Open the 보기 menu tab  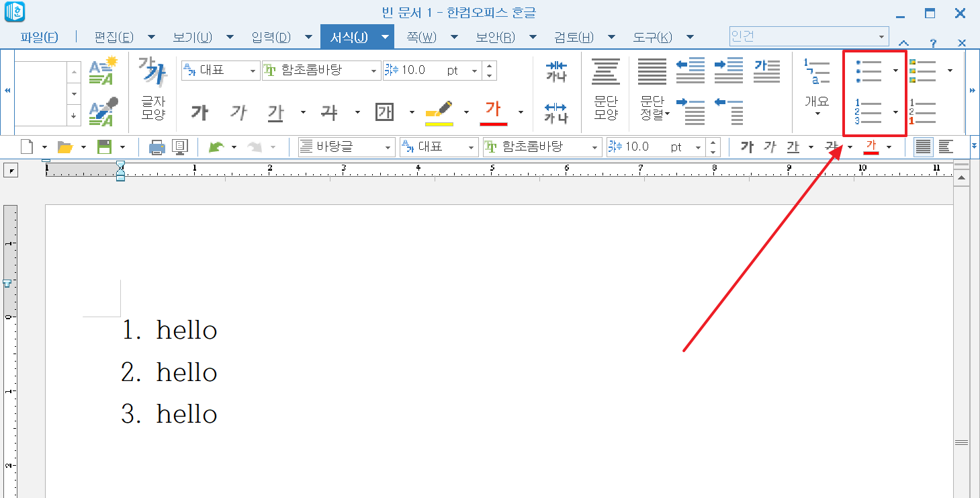point(192,37)
